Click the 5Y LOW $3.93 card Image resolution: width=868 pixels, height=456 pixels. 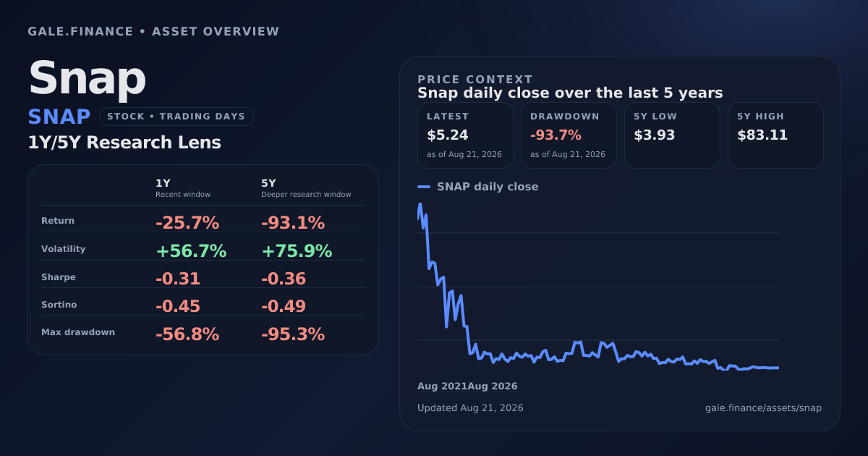click(672, 135)
